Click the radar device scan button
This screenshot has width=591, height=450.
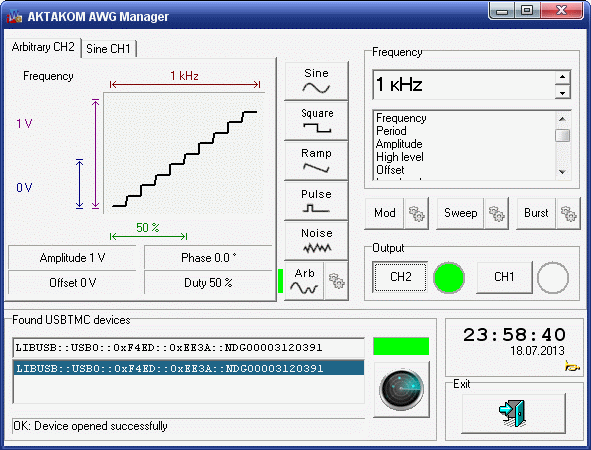(401, 389)
